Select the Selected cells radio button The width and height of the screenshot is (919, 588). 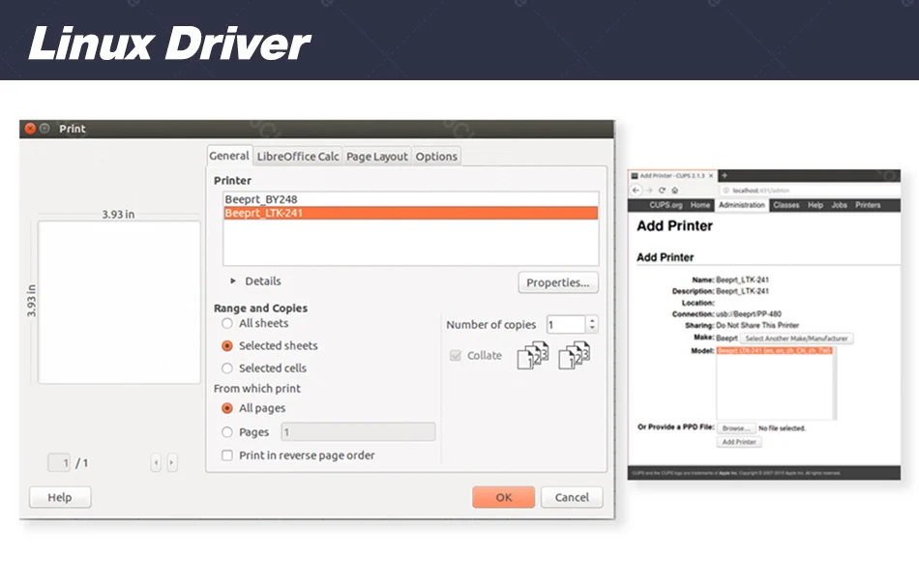click(x=226, y=368)
